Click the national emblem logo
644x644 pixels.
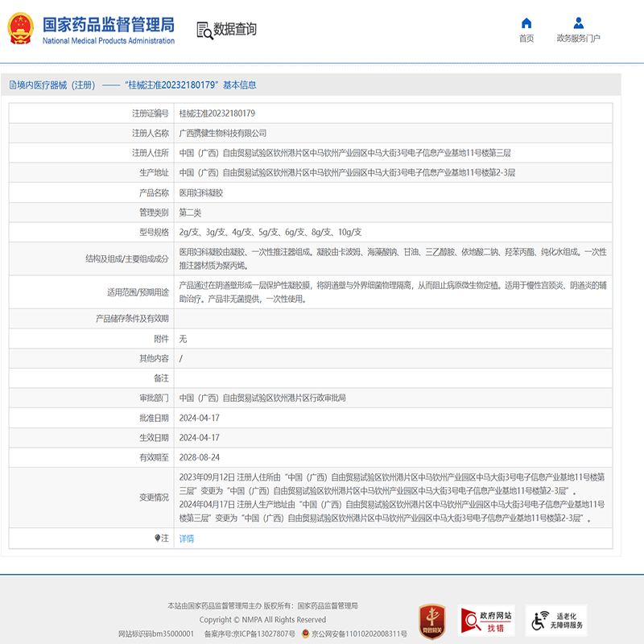click(20, 28)
